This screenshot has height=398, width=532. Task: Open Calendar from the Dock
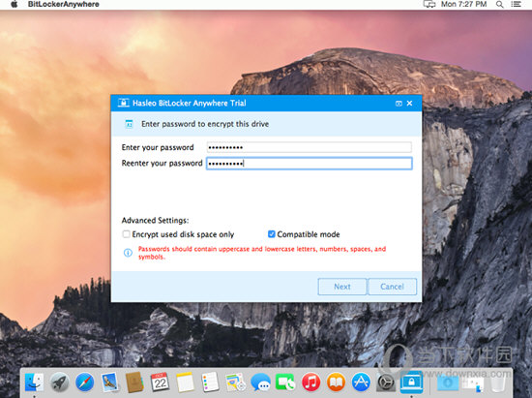pyautogui.click(x=160, y=383)
